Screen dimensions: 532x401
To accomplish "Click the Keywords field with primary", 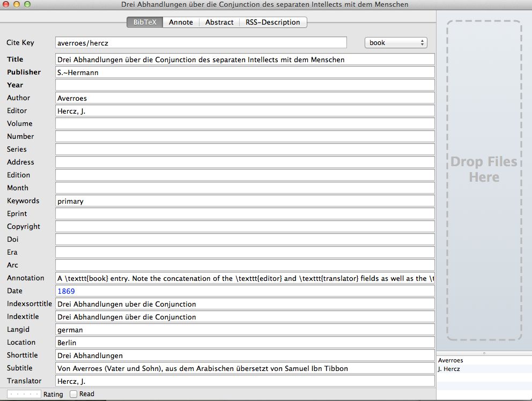I will pos(245,201).
